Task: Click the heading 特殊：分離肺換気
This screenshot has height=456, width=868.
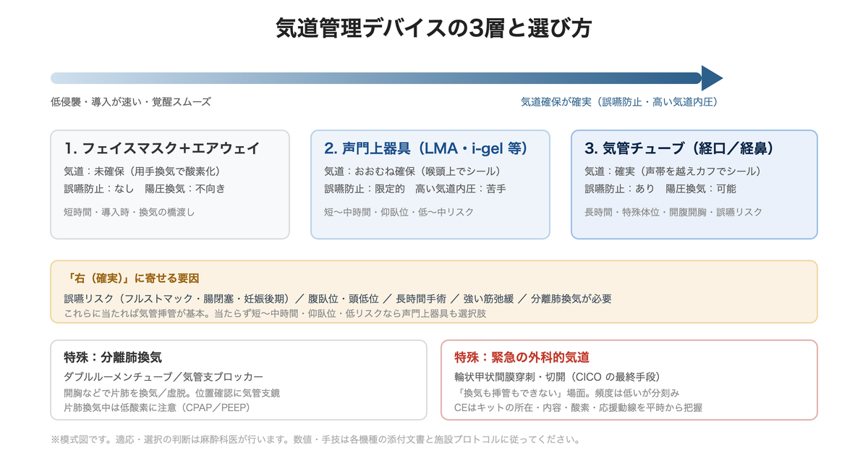Action: tap(112, 358)
